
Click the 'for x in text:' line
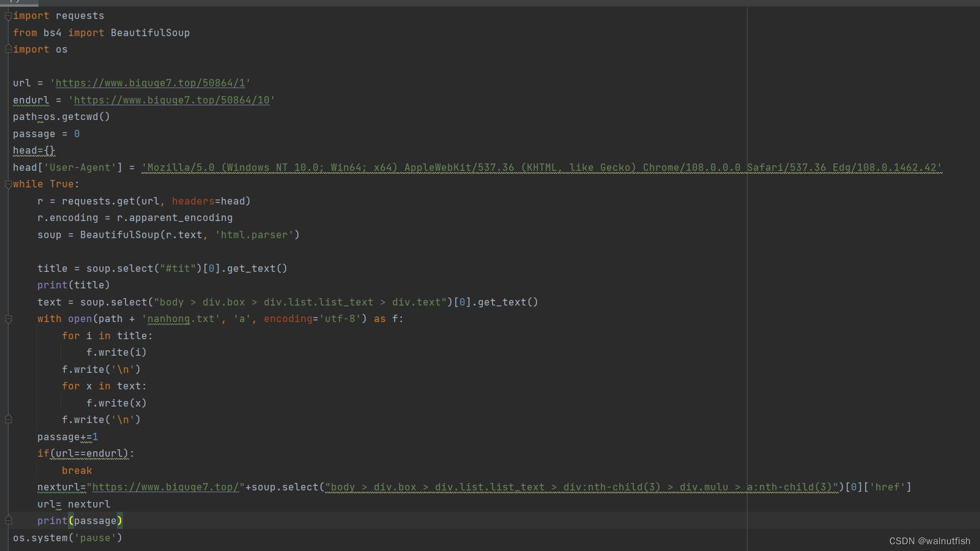point(104,386)
